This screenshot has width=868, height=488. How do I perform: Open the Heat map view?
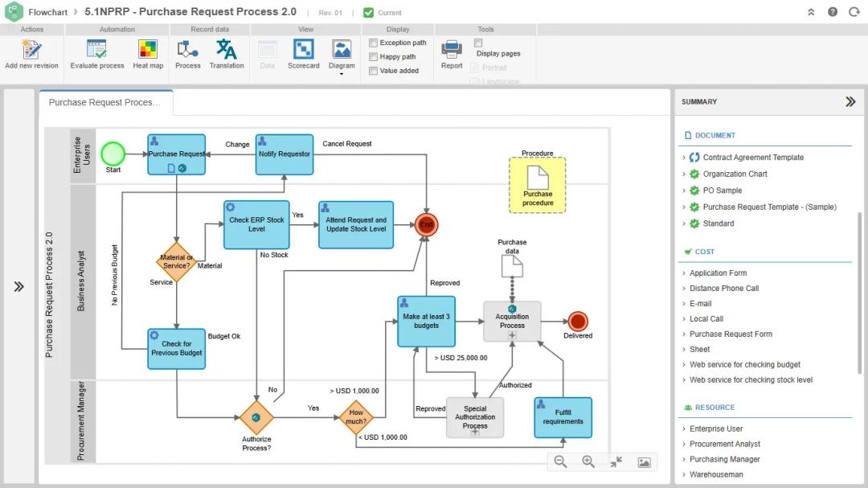tap(148, 51)
